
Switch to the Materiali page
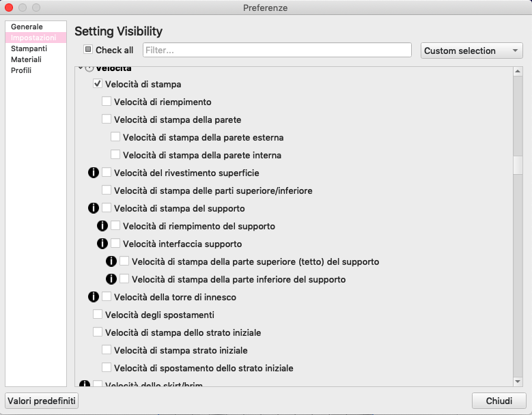tap(26, 59)
